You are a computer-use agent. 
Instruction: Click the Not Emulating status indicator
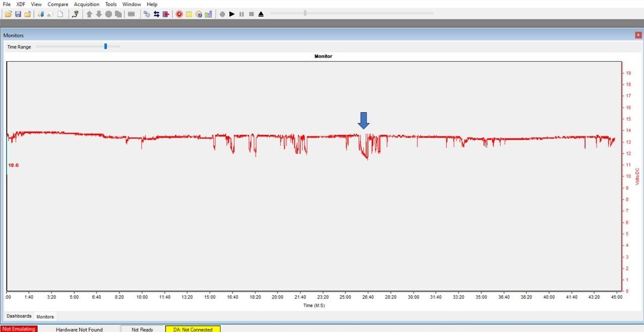coord(19,329)
